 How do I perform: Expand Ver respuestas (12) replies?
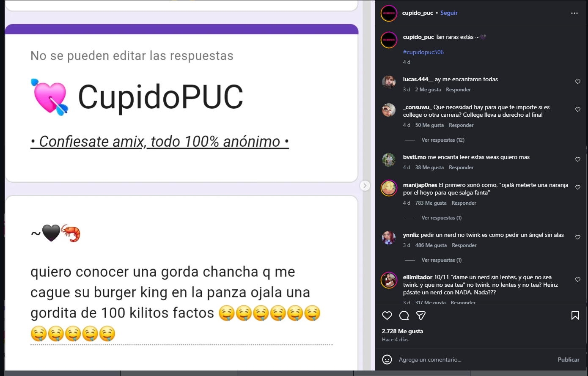[443, 140]
